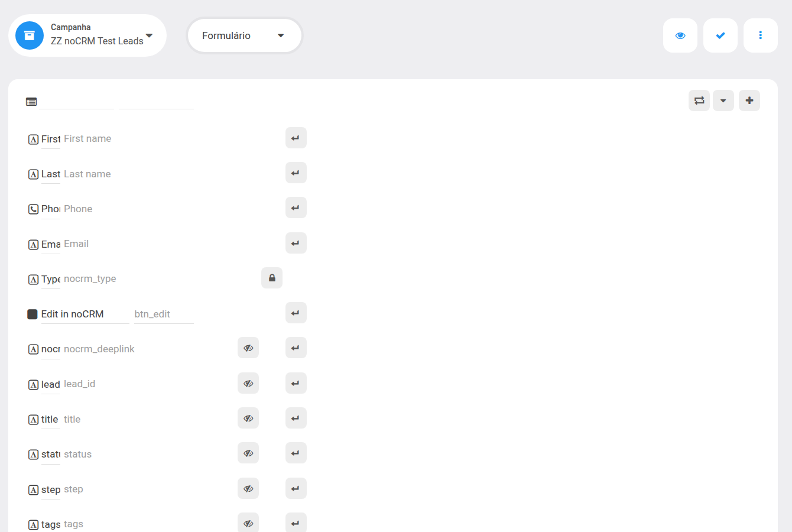Viewport: 792px width, 532px height.
Task: Click the plus button to add field
Action: [x=749, y=100]
